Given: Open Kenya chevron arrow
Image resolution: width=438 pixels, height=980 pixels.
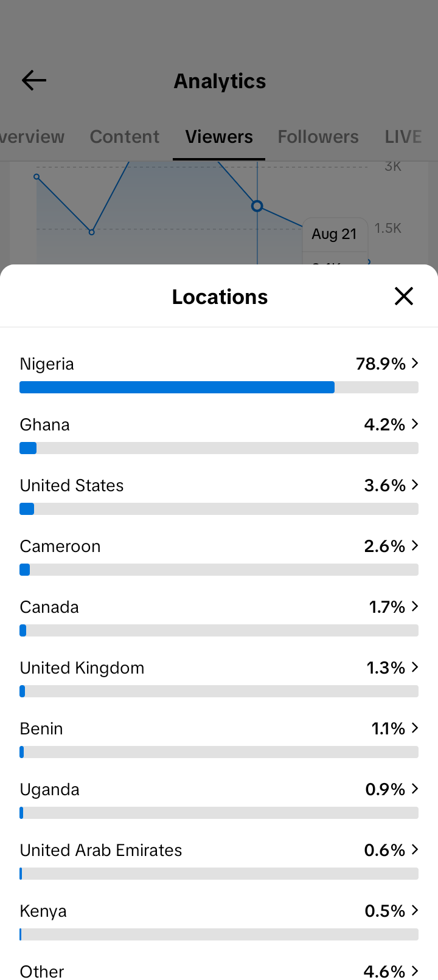Looking at the screenshot, I should tap(415, 910).
